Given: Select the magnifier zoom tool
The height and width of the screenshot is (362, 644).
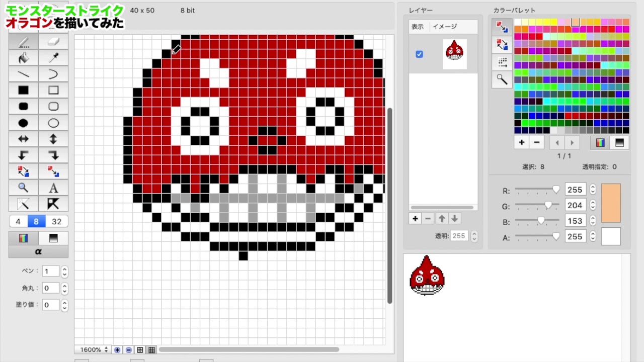Looking at the screenshot, I should click(23, 188).
